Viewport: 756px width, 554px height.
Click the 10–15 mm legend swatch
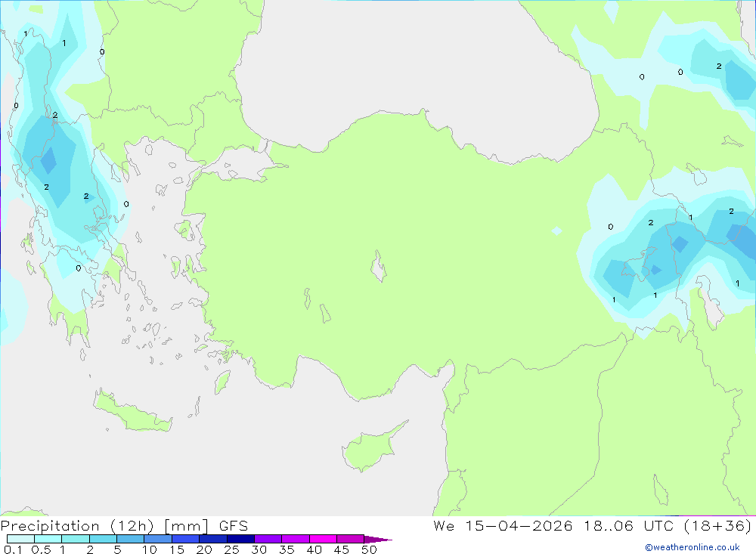click(x=158, y=539)
